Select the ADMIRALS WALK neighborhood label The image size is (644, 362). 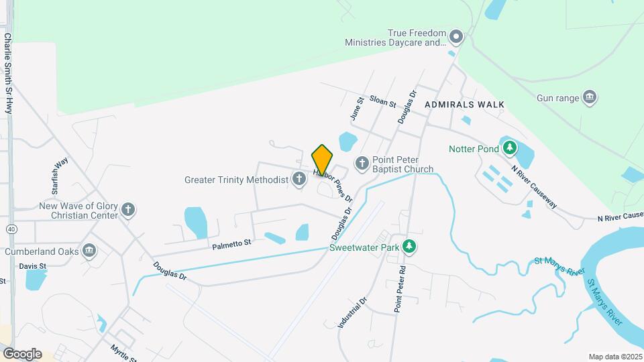click(x=464, y=105)
